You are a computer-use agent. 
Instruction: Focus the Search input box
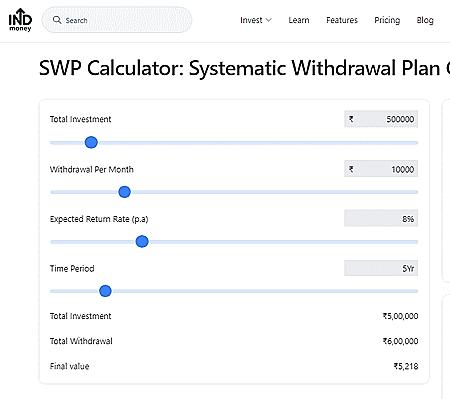click(x=117, y=20)
